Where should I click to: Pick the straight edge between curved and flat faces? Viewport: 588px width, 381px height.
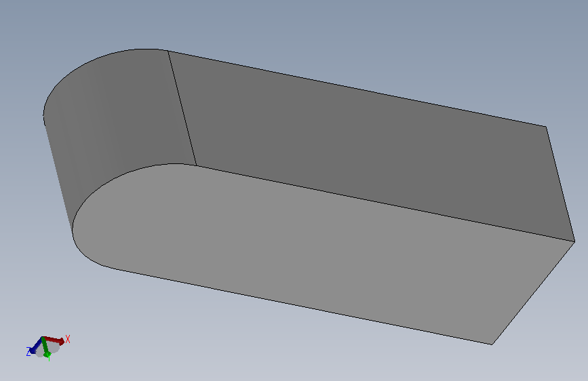coord(182,108)
